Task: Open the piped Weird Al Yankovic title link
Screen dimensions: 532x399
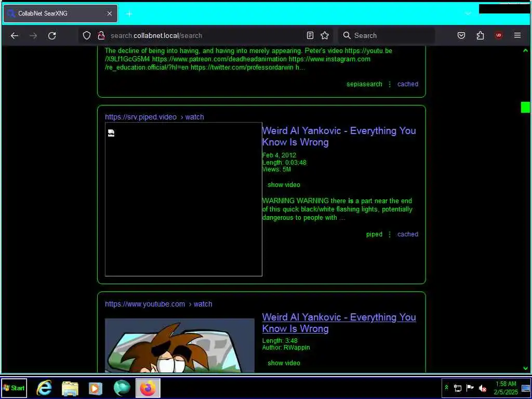Action: [339, 137]
